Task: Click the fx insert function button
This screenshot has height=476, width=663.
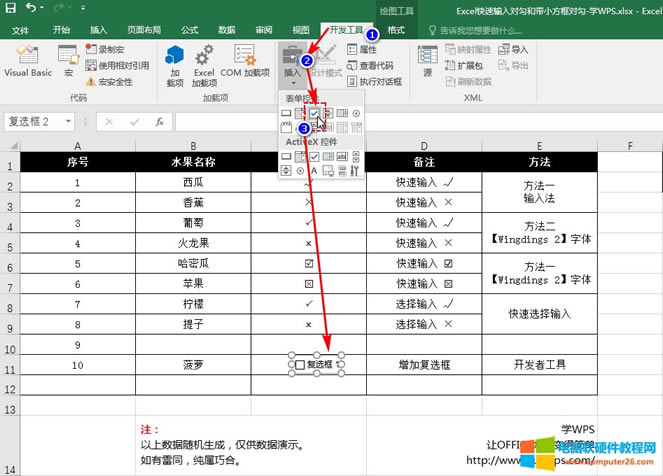Action: coord(158,121)
